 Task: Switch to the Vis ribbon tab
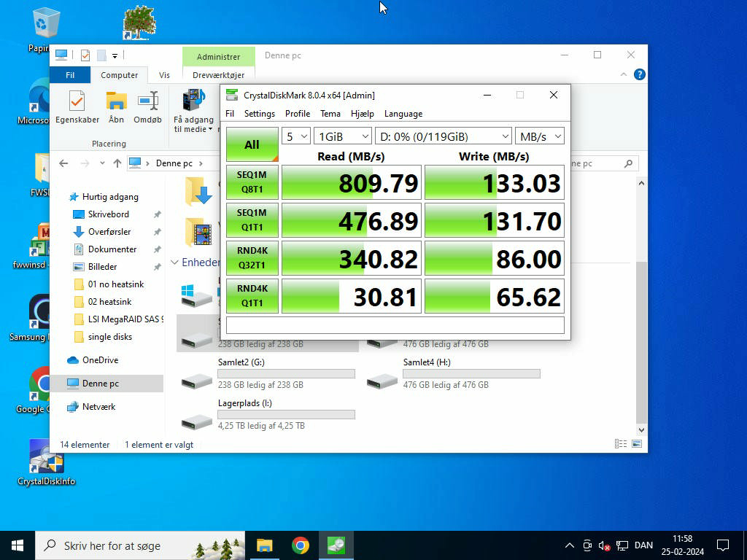coord(164,75)
